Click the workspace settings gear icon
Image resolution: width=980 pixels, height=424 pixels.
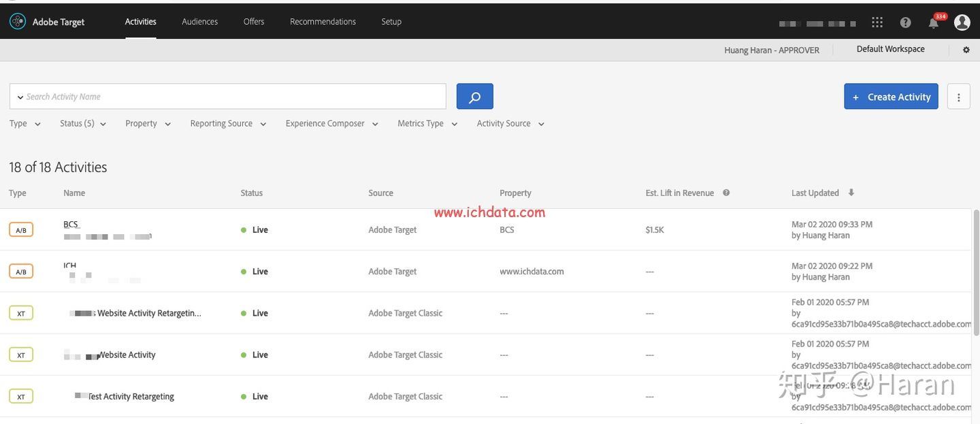(966, 50)
